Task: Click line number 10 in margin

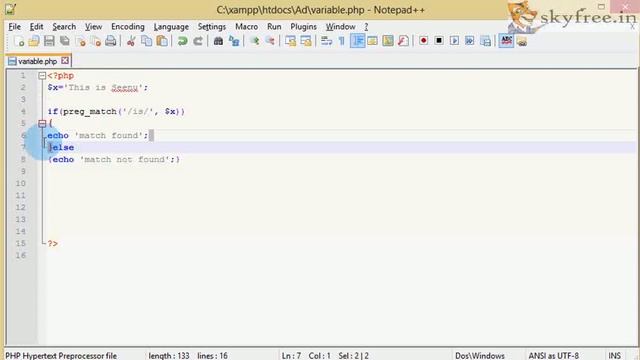Action: click(21, 183)
